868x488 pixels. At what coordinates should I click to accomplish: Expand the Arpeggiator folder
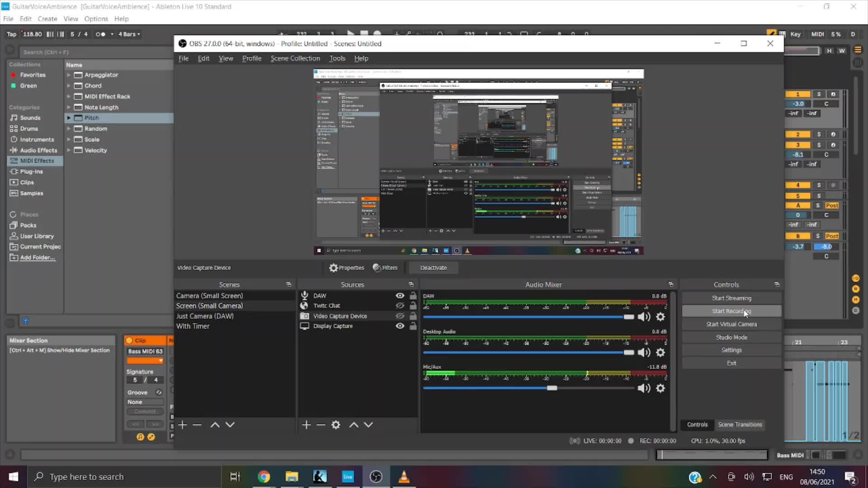pos(69,75)
